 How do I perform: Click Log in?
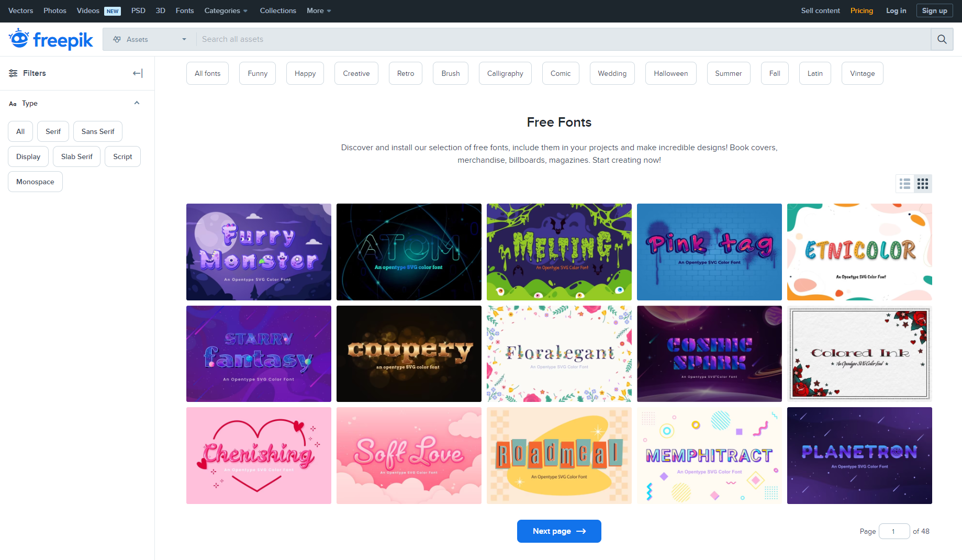coord(896,10)
